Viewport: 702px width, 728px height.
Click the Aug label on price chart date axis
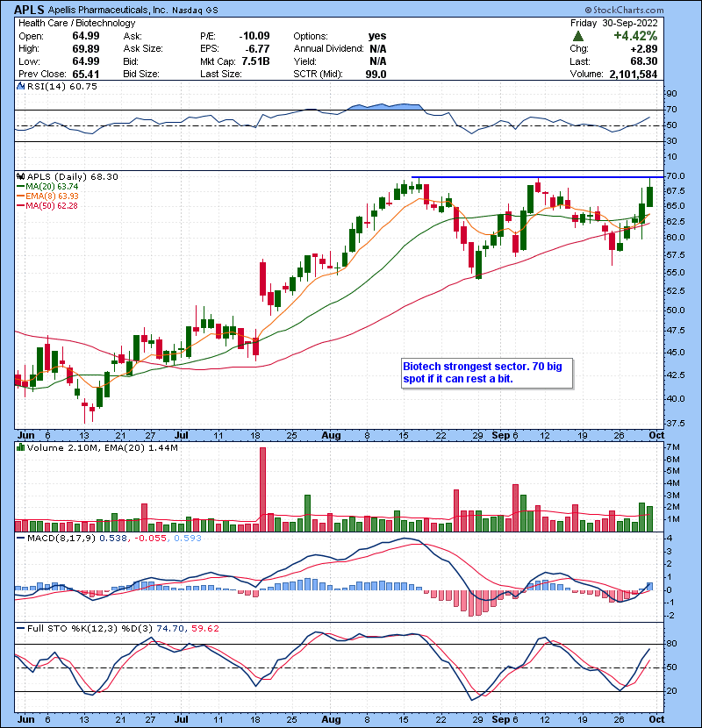click(331, 435)
